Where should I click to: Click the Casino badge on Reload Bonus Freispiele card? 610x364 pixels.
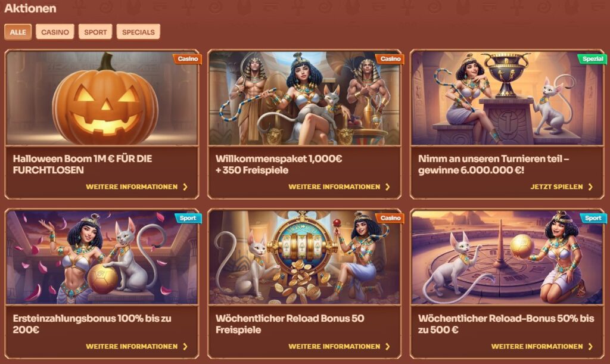(x=390, y=218)
